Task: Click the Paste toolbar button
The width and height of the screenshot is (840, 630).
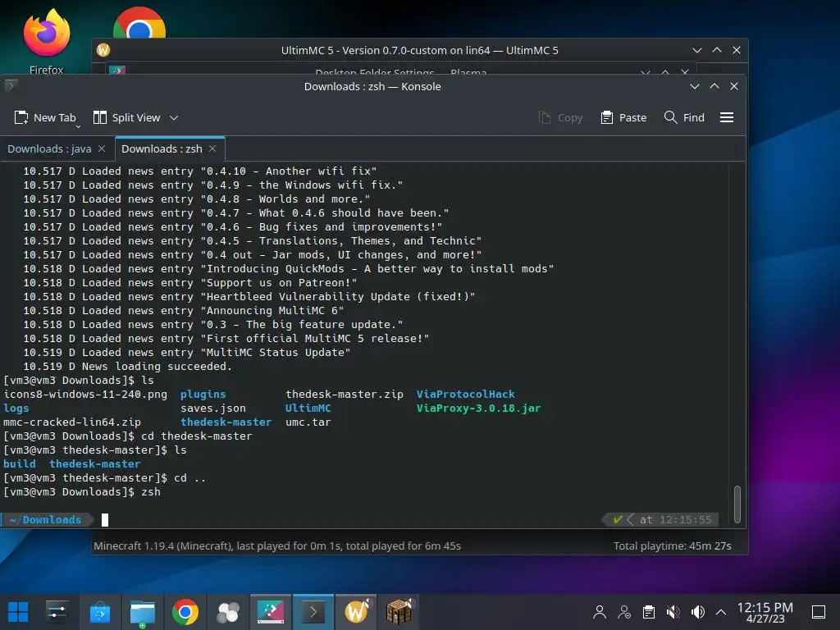Action: click(623, 118)
